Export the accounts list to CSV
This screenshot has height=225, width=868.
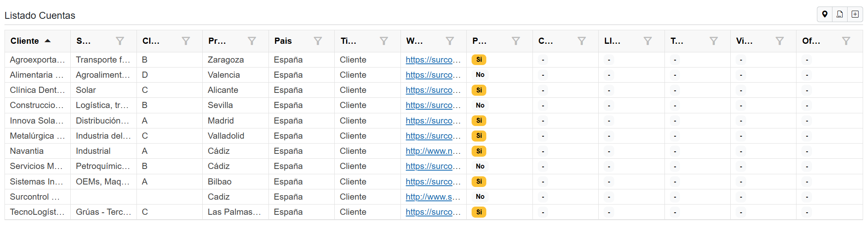pyautogui.click(x=839, y=14)
